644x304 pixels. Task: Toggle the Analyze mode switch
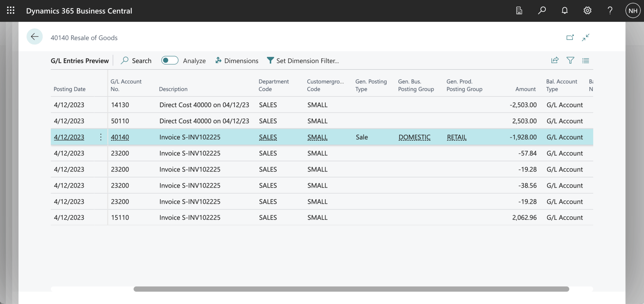coord(170,60)
